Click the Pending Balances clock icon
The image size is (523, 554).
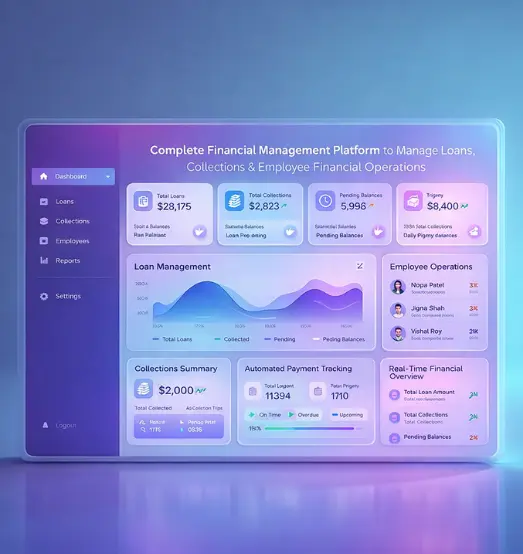click(325, 201)
